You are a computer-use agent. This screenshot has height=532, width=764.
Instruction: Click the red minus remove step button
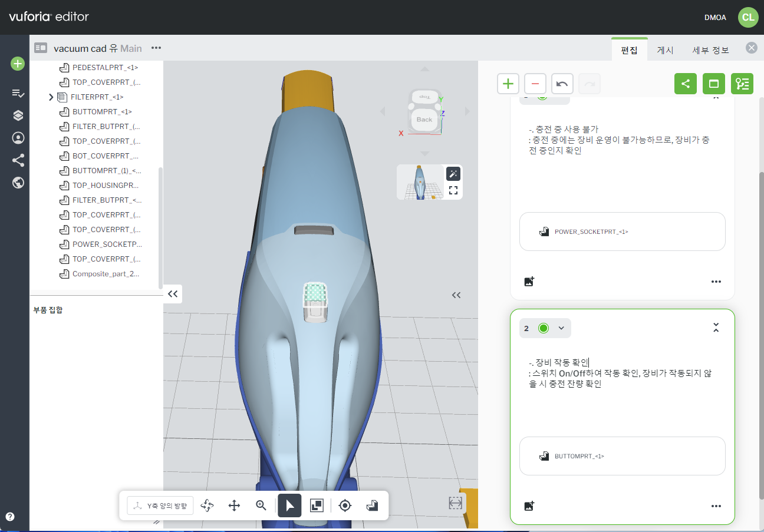click(x=535, y=84)
